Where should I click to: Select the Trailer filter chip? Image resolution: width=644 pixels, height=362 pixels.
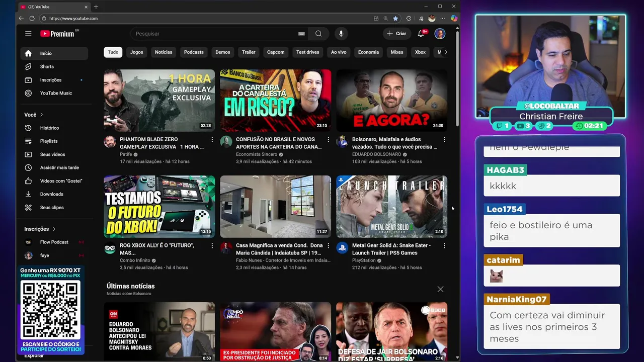coord(249,52)
